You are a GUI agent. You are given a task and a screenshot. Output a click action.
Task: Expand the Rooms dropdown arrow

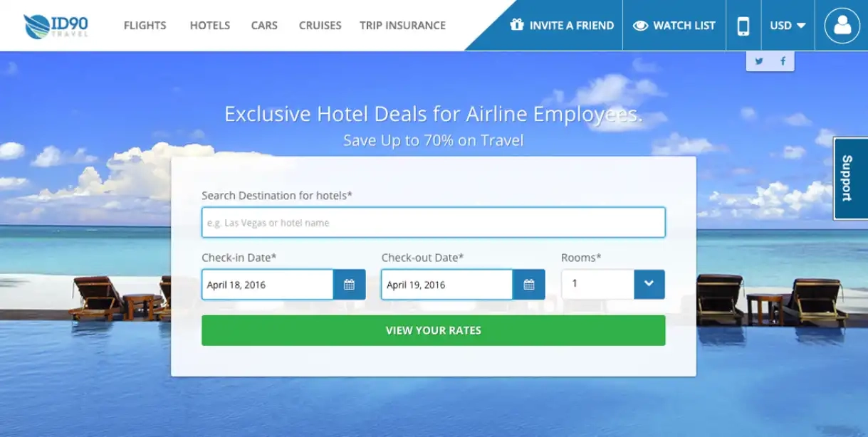point(649,284)
